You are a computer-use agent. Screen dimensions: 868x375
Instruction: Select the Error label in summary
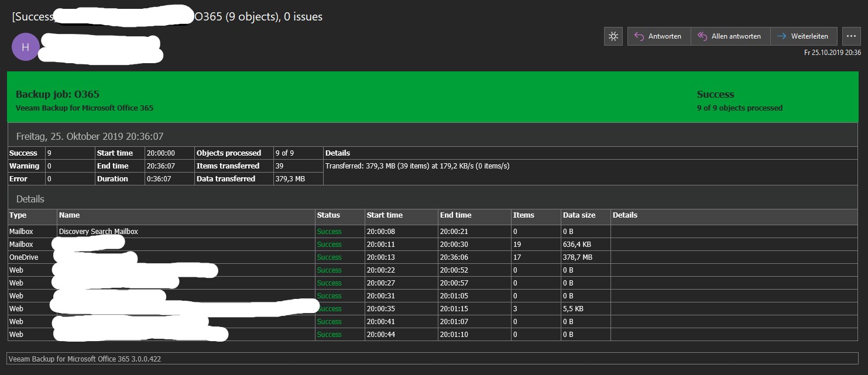pyautogui.click(x=19, y=179)
